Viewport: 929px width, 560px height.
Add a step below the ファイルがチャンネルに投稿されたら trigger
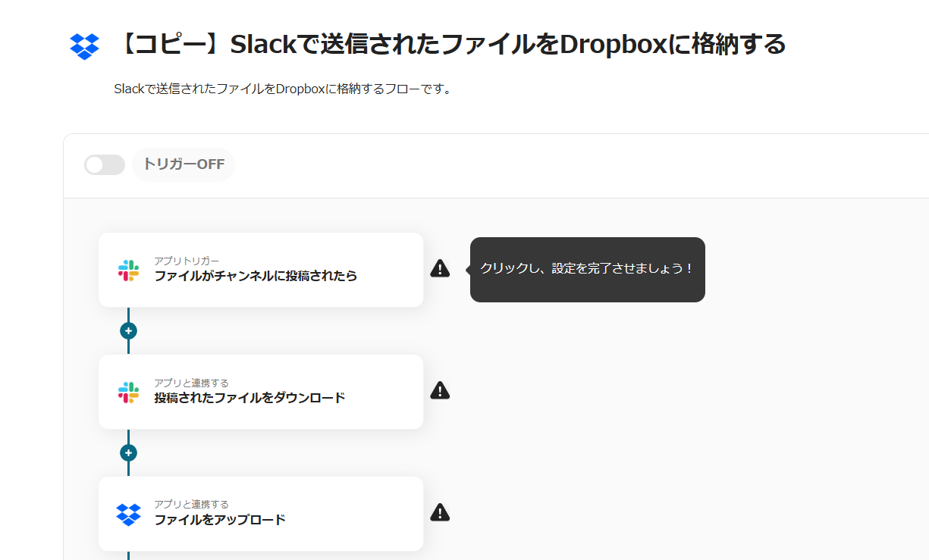128,331
